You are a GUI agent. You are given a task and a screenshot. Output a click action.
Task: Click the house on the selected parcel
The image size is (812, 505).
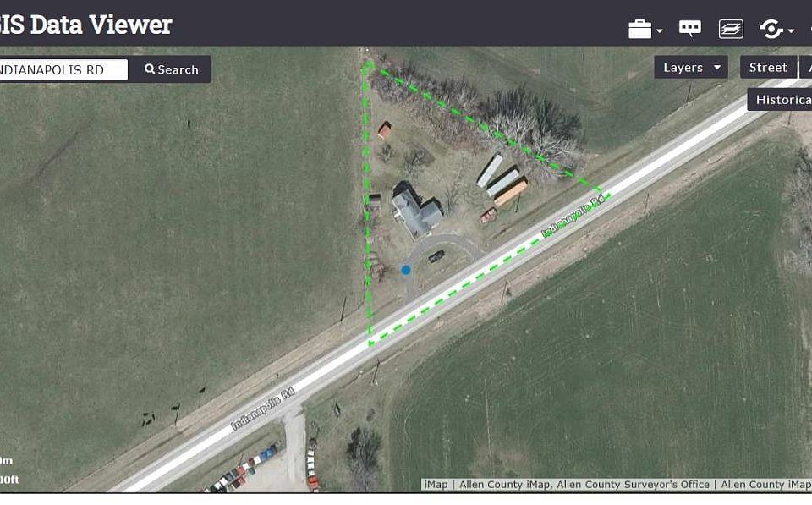[x=416, y=211]
